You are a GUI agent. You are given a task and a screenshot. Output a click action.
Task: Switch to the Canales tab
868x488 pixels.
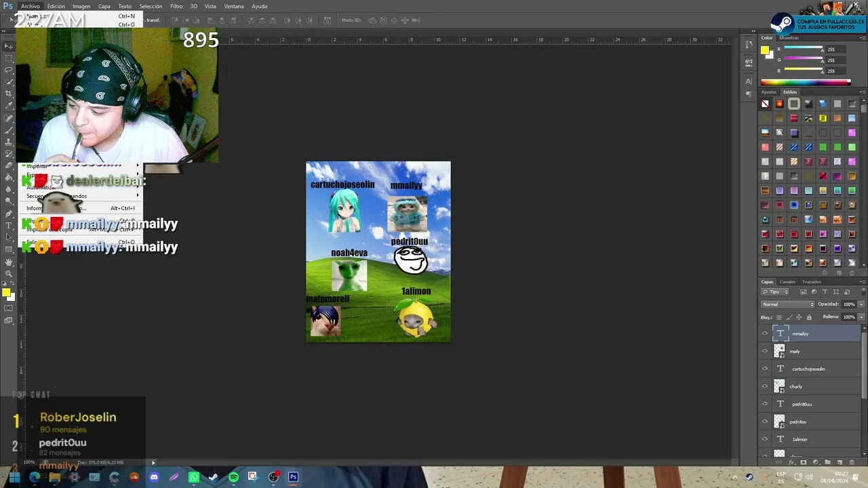point(787,282)
